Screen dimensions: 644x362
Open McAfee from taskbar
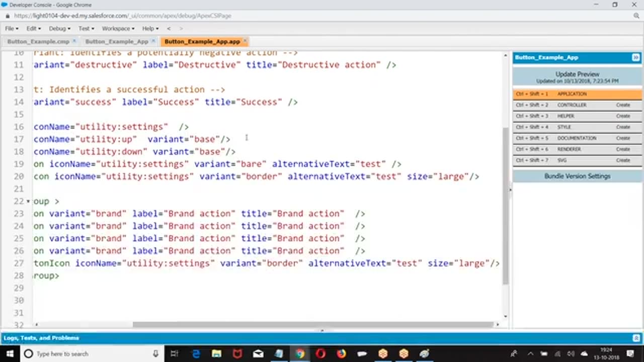coord(237,353)
